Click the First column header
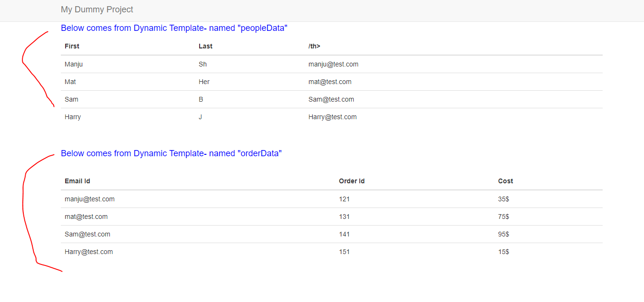Screen dimensions: 644x302 (x=72, y=46)
